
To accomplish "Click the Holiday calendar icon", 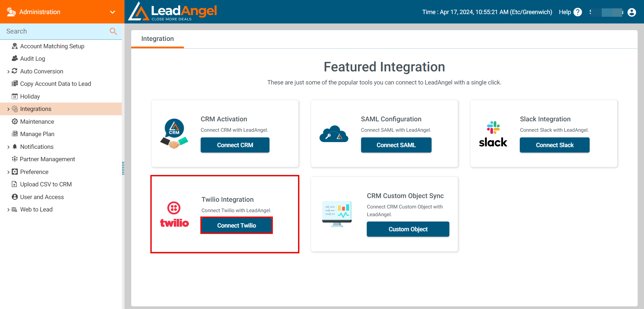I will tap(15, 96).
